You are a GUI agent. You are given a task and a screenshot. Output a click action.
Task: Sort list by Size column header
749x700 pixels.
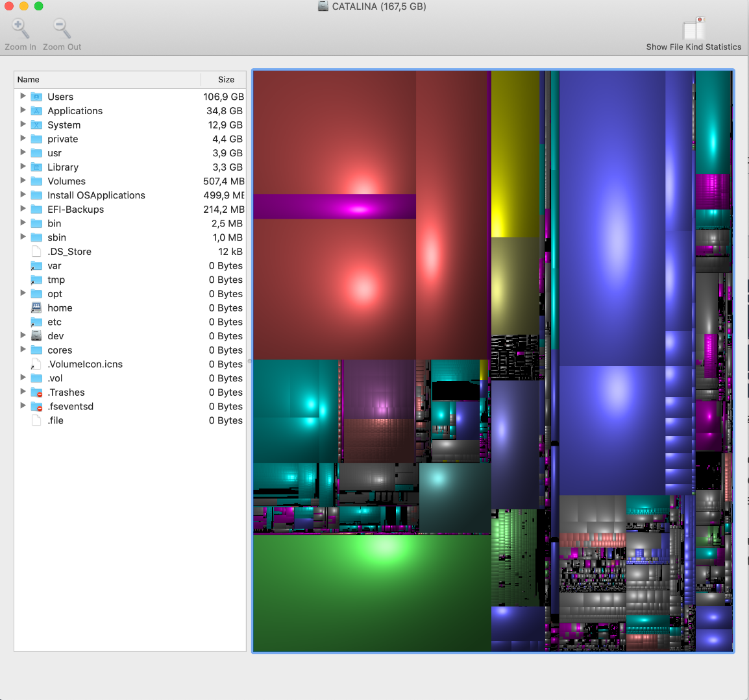pos(225,80)
